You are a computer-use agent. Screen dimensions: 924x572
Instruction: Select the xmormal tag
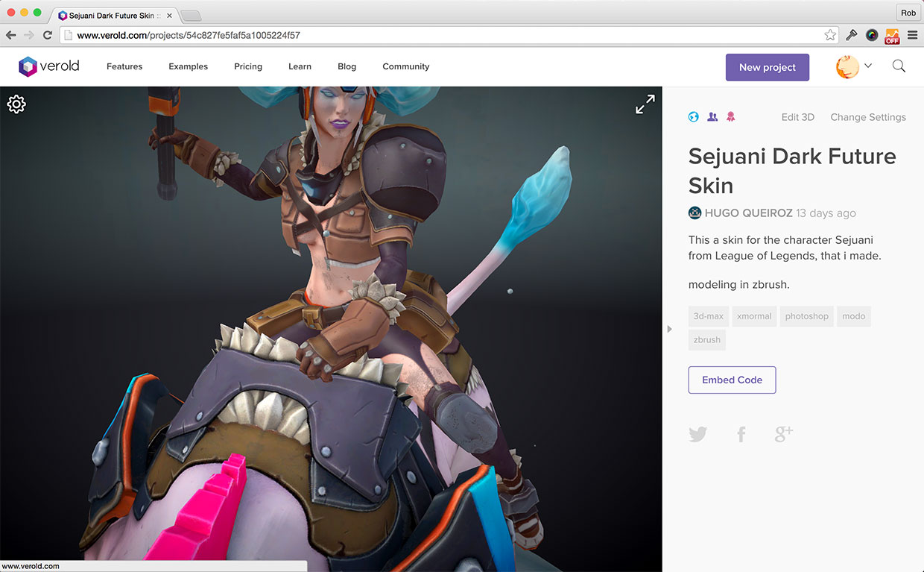[x=754, y=316]
